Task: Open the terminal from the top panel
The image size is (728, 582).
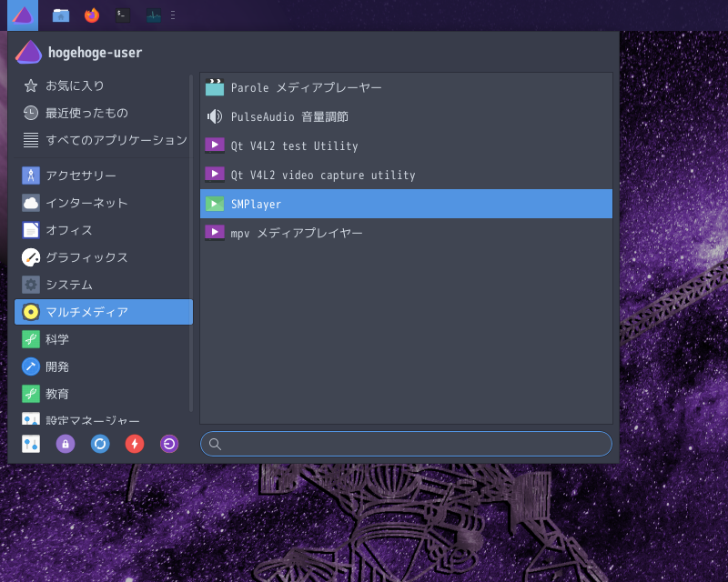Action: coord(123,15)
